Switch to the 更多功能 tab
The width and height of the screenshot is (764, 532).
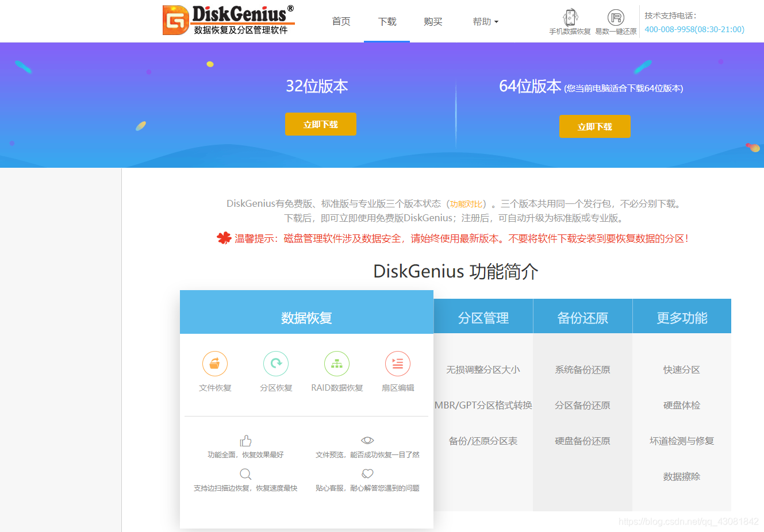coord(682,316)
